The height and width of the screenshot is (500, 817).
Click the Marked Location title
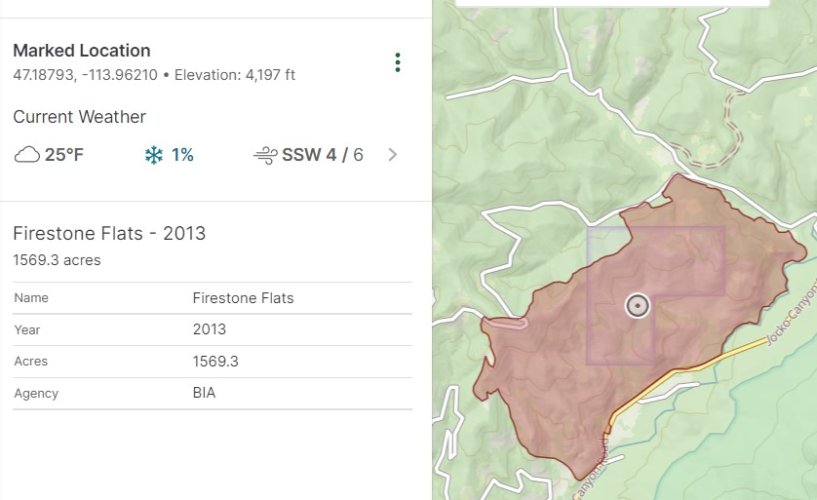point(82,50)
